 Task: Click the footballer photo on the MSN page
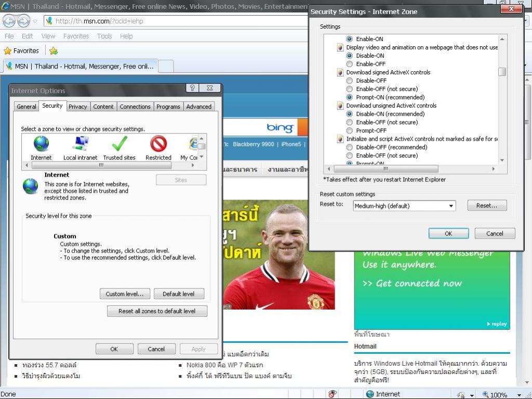[x=279, y=255]
